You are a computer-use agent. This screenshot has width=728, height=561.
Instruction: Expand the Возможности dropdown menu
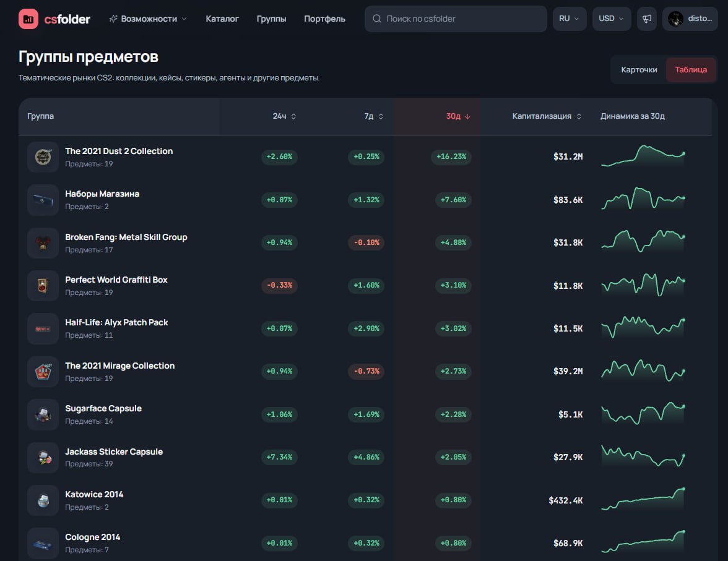tap(147, 19)
